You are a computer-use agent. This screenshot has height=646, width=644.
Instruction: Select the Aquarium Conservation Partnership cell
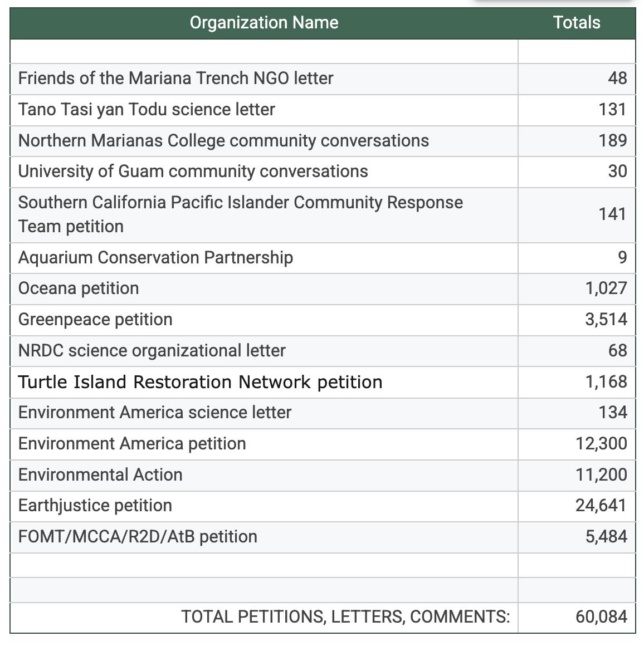coord(155,258)
